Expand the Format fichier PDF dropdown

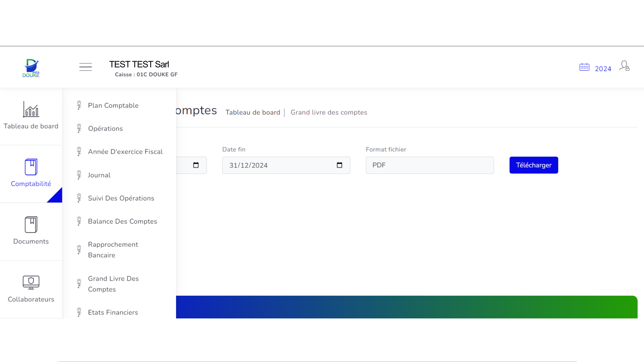[430, 165]
